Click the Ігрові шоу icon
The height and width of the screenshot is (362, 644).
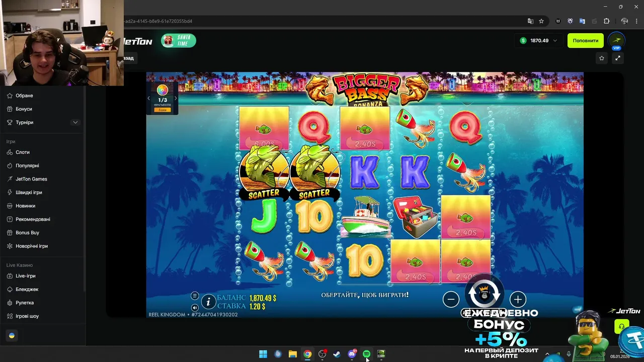[x=10, y=316]
